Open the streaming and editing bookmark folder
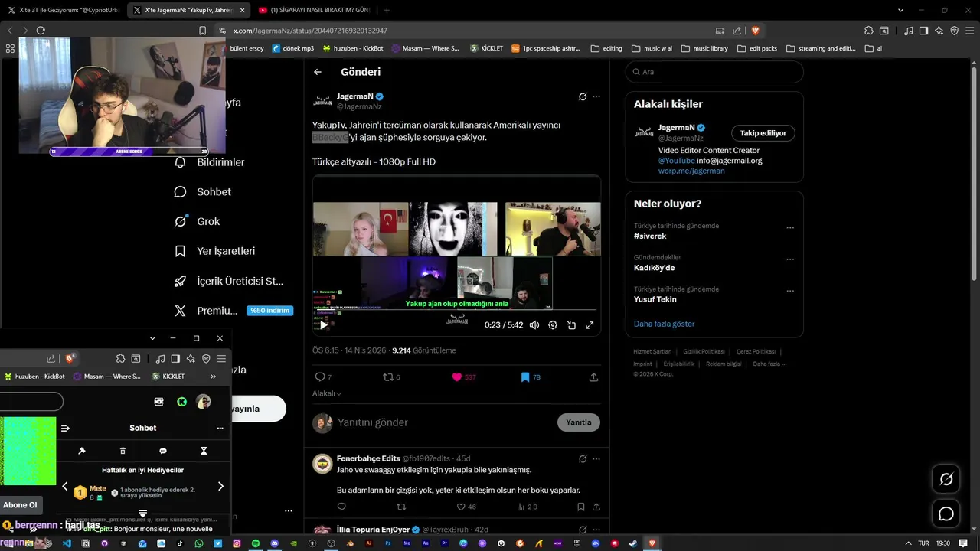980x551 pixels. click(821, 48)
